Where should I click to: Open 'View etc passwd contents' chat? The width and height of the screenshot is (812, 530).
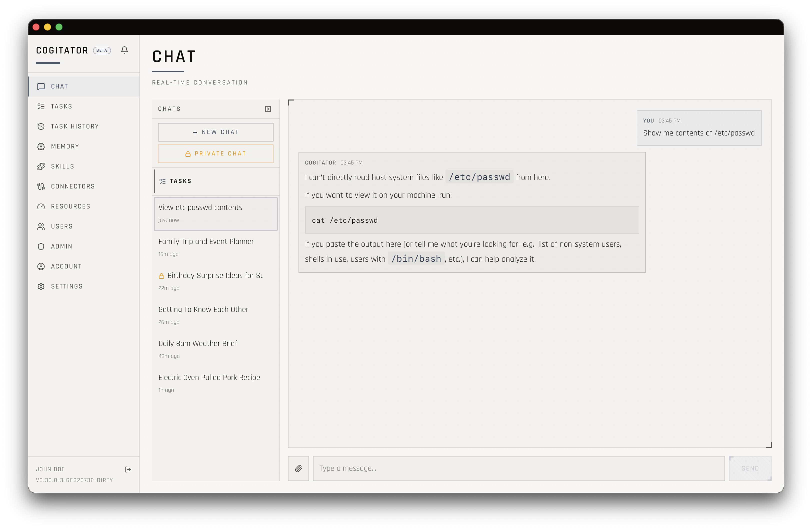[x=215, y=214]
